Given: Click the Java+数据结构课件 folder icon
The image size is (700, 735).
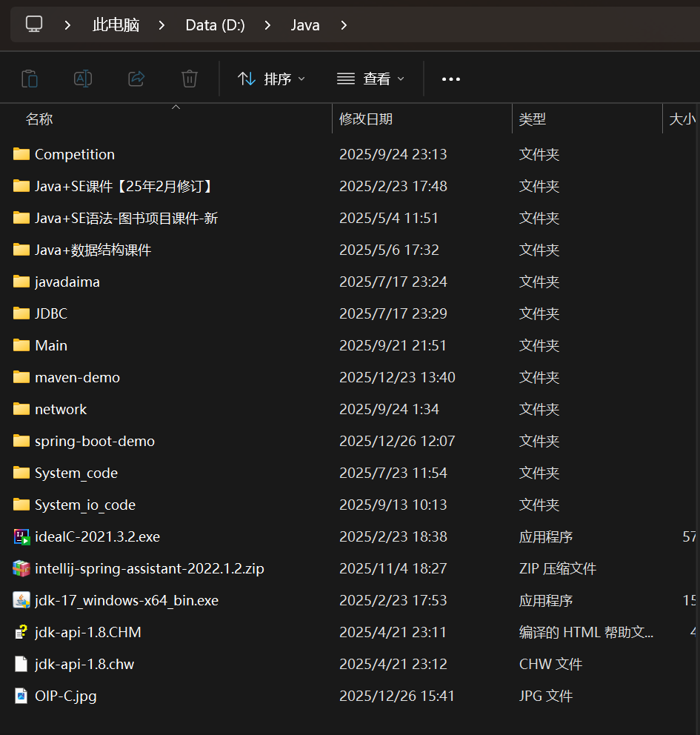Looking at the screenshot, I should coord(21,250).
